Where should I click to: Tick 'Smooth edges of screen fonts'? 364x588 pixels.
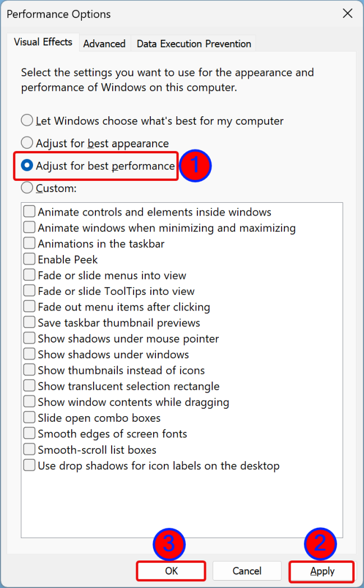pos(29,434)
